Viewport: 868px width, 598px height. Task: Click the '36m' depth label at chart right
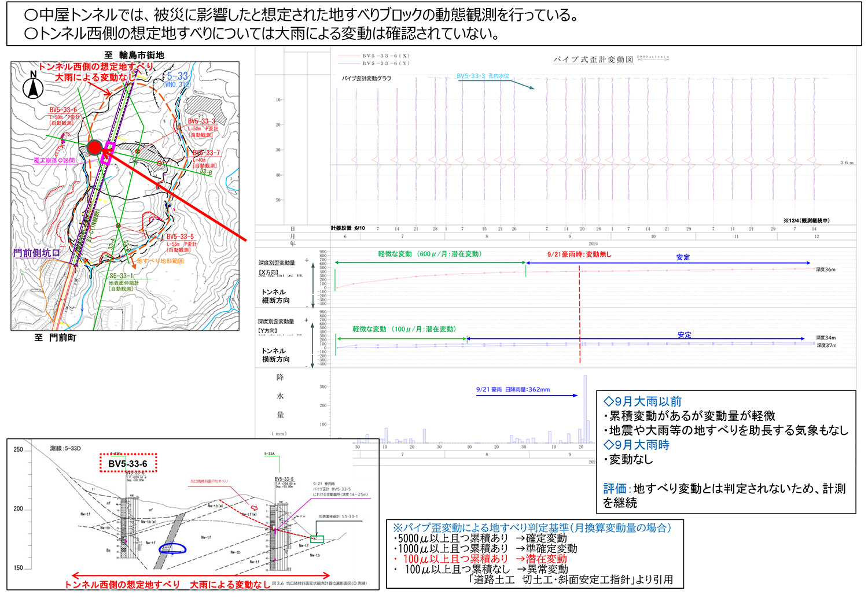coord(847,163)
